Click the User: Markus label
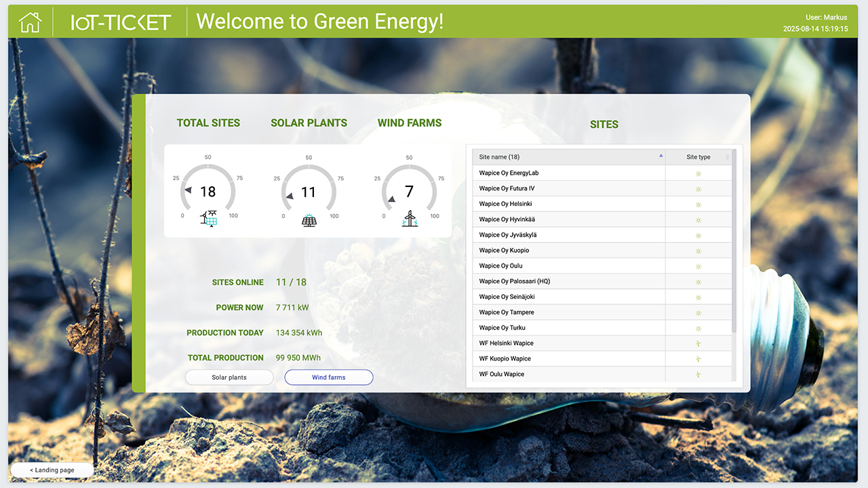 click(x=826, y=18)
